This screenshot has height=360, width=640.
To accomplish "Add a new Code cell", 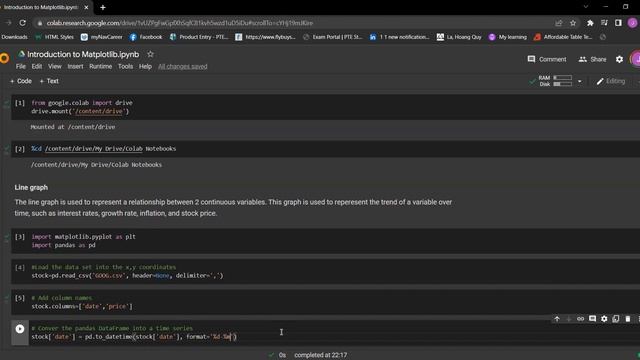I will tap(20, 81).
